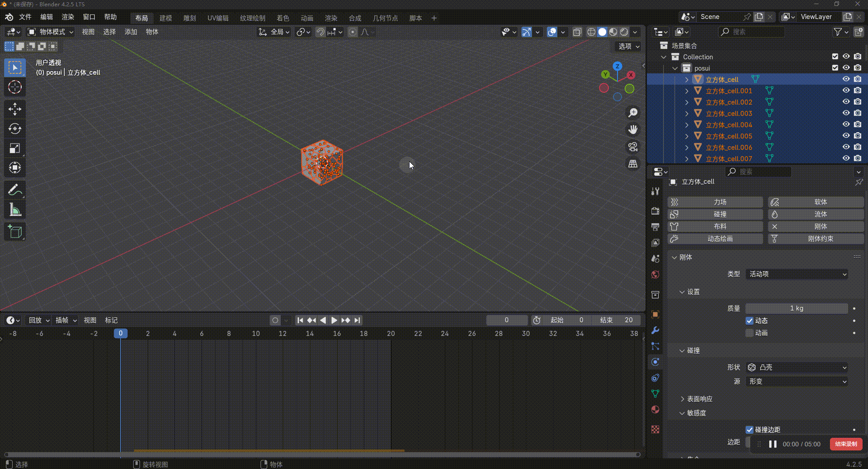Open the 文件 menu

pyautogui.click(x=25, y=17)
